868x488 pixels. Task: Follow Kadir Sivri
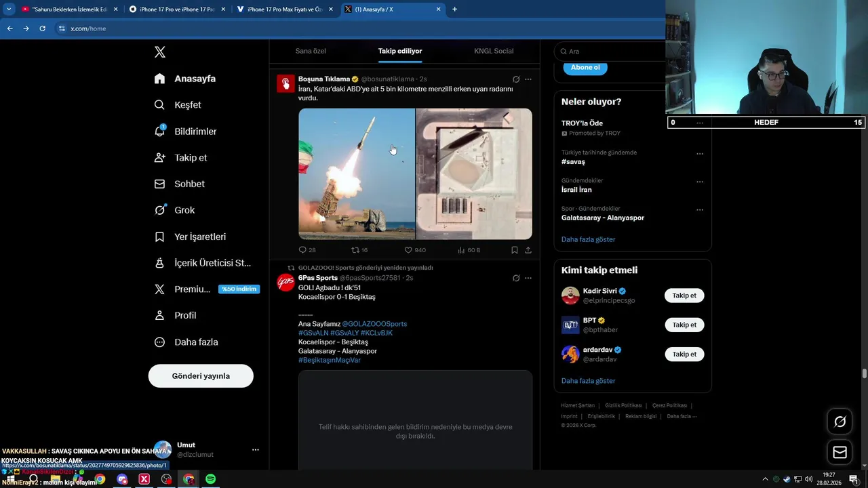coord(684,296)
